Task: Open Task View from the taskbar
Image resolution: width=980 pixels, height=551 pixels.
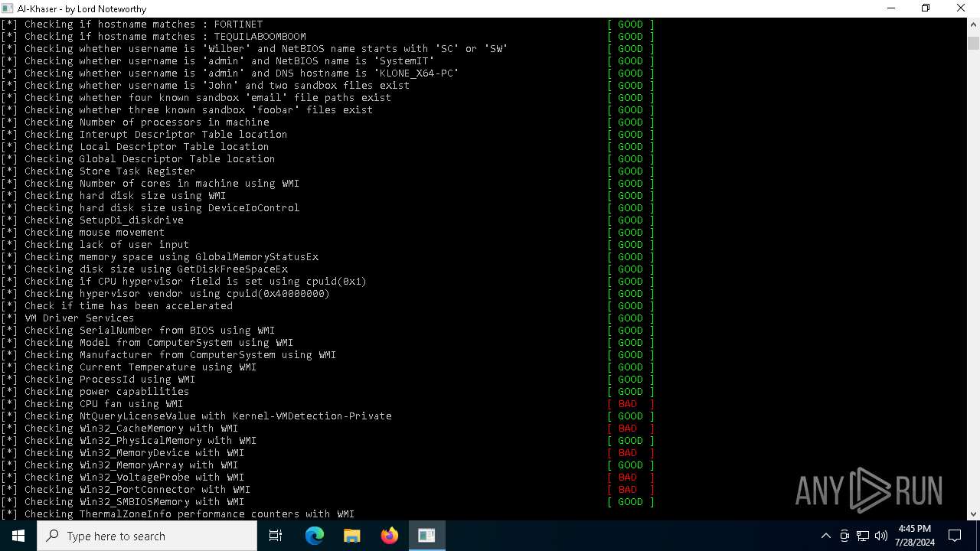Action: [x=276, y=536]
